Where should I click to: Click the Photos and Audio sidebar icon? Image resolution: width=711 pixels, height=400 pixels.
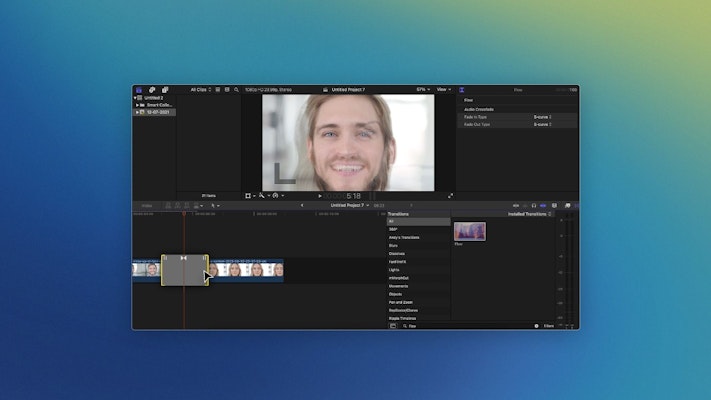coord(151,89)
